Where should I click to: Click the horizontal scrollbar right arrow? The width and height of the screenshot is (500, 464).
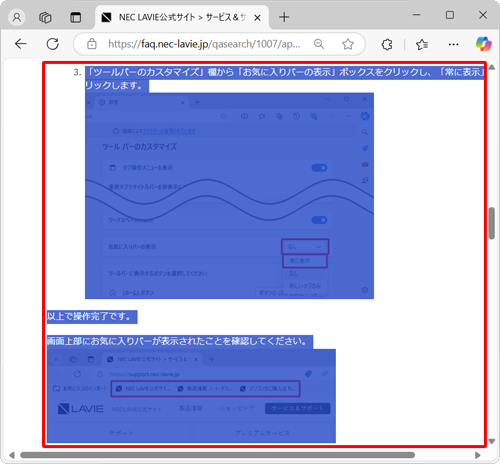[478, 455]
